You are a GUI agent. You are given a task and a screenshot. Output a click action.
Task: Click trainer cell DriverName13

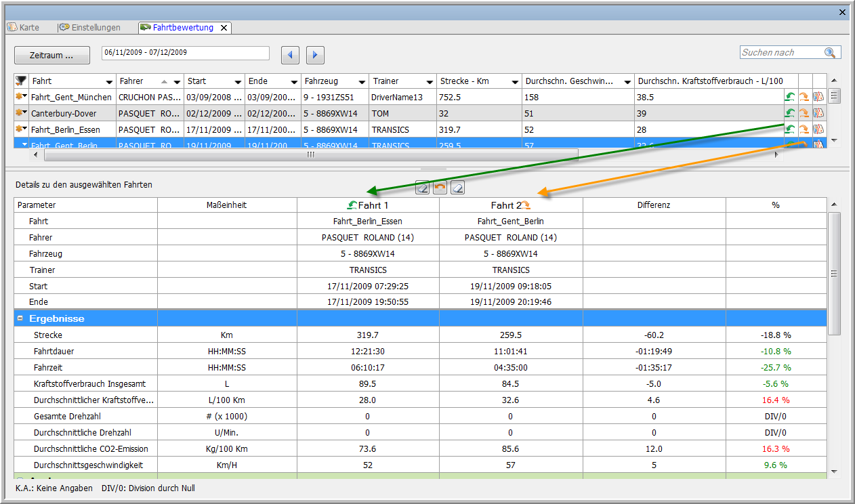(397, 97)
